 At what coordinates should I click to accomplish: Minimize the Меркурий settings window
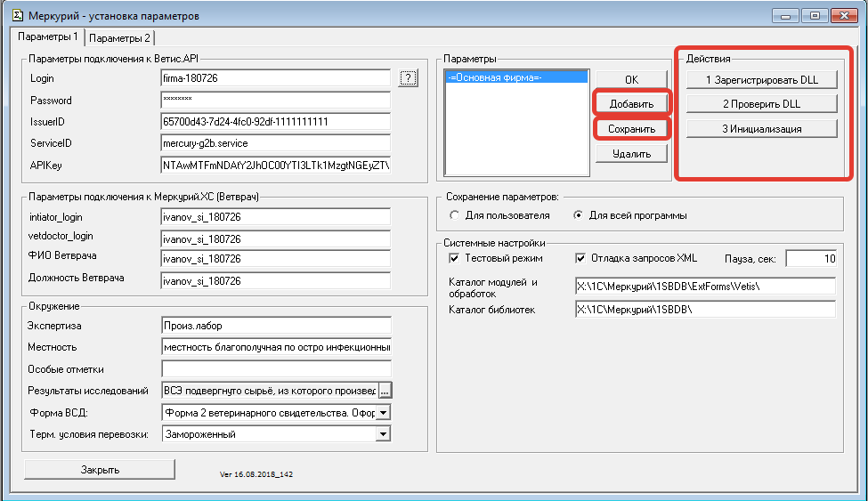(x=785, y=15)
